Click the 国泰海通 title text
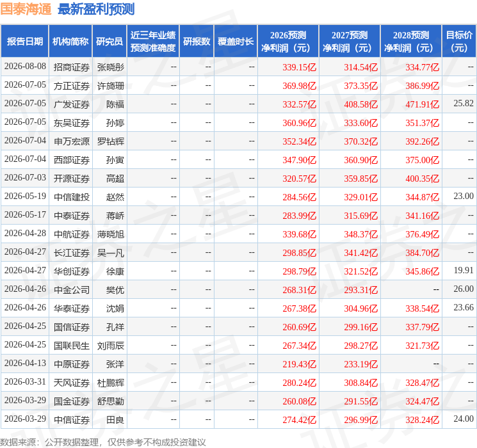 pos(26,9)
